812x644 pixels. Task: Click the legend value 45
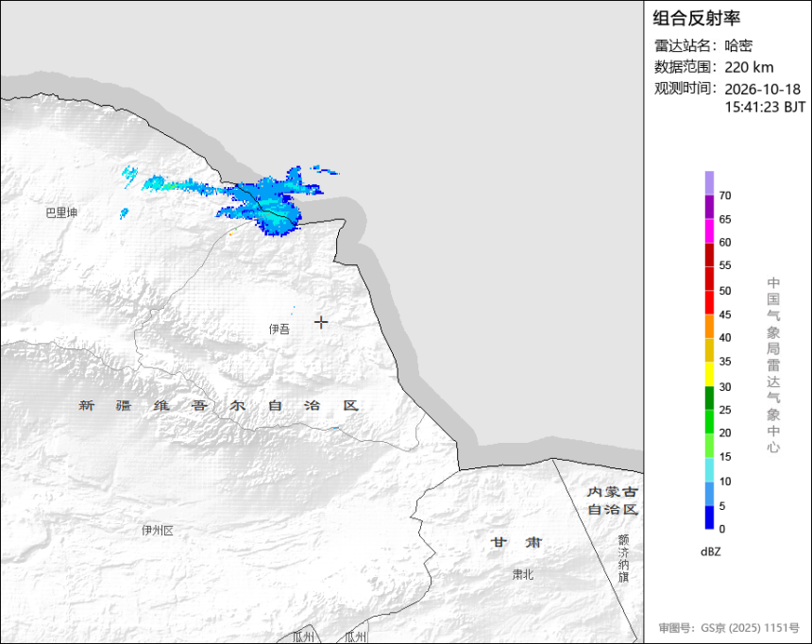tap(725, 314)
